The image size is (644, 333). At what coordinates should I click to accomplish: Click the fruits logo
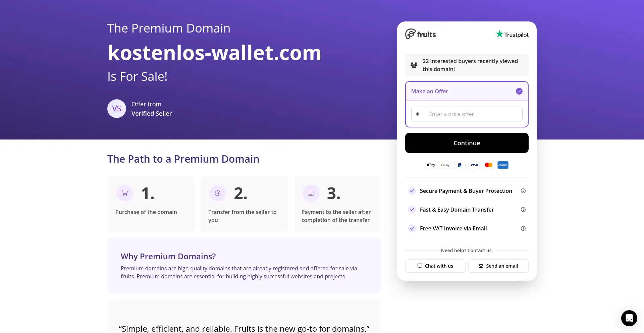coord(421,34)
